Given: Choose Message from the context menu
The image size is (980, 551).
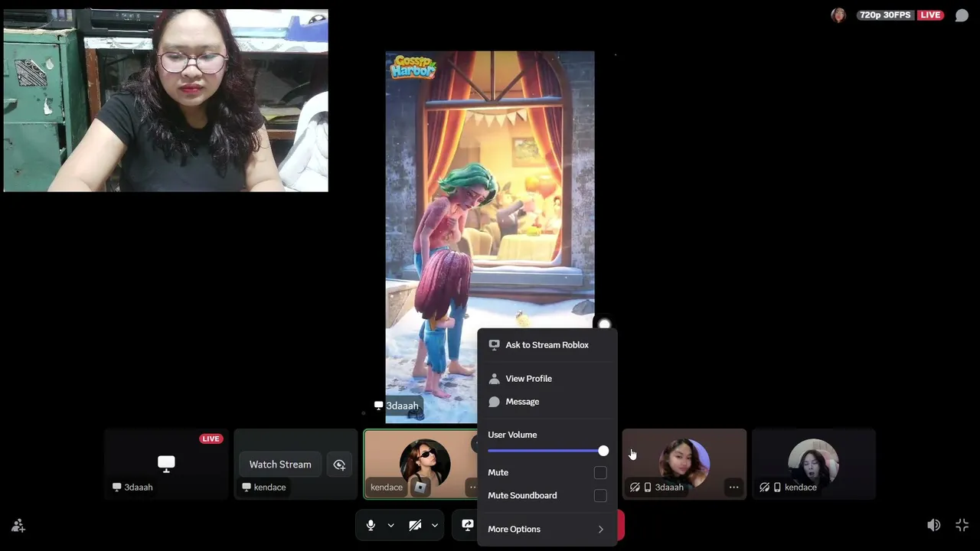Looking at the screenshot, I should pyautogui.click(x=547, y=402).
